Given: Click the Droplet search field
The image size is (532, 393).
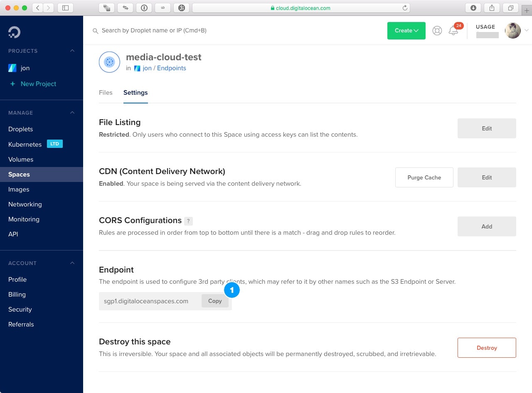Looking at the screenshot, I should 154,30.
